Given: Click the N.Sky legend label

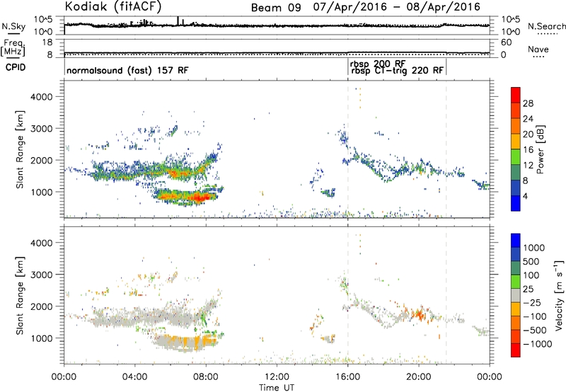Looking at the screenshot, I should (x=13, y=26).
